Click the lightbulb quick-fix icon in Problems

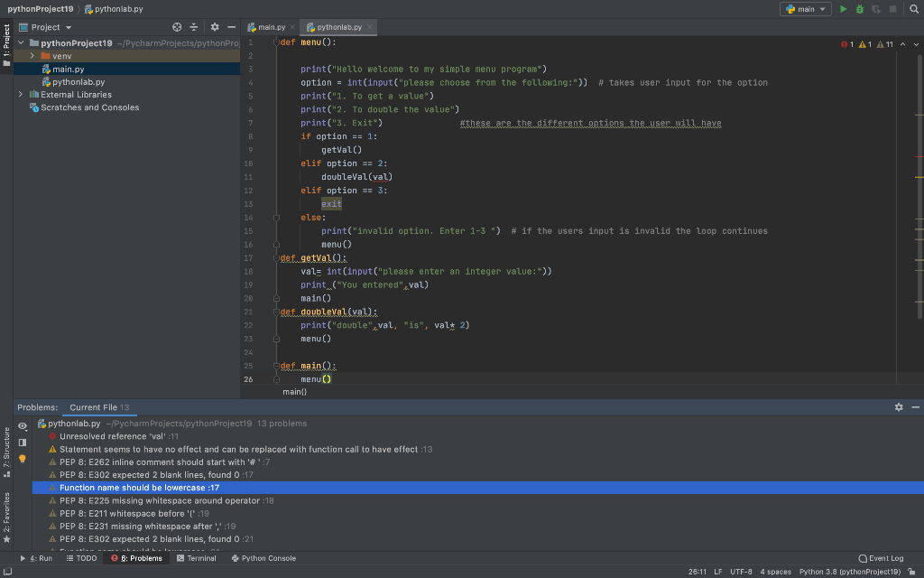coord(23,459)
